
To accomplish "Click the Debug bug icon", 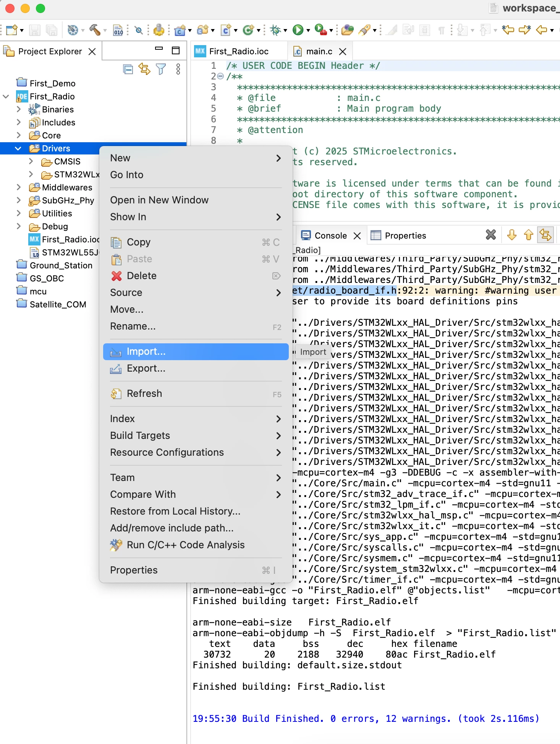I will click(275, 30).
